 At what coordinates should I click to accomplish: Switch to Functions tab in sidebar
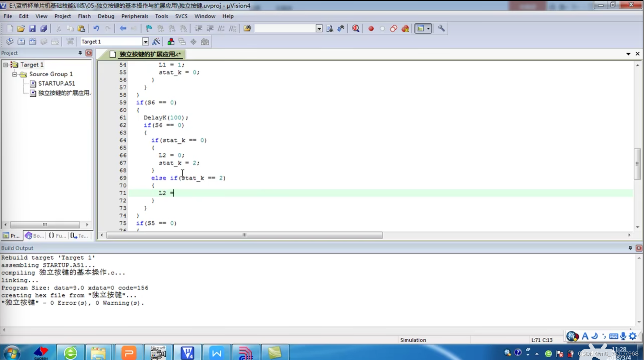point(57,236)
